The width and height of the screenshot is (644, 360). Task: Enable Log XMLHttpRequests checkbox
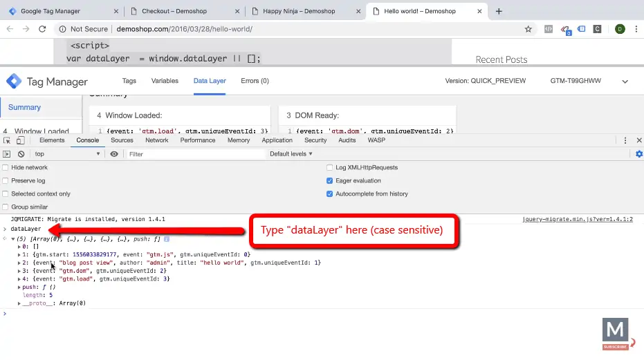[x=329, y=167]
